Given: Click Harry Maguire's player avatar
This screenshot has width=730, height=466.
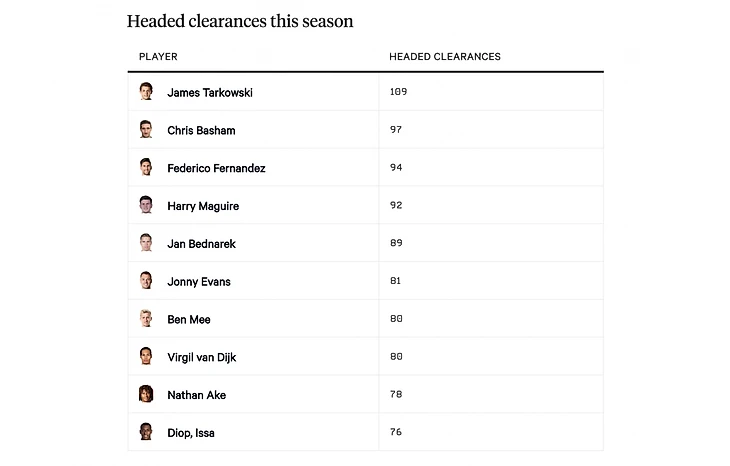Looking at the screenshot, I should pyautogui.click(x=146, y=206).
